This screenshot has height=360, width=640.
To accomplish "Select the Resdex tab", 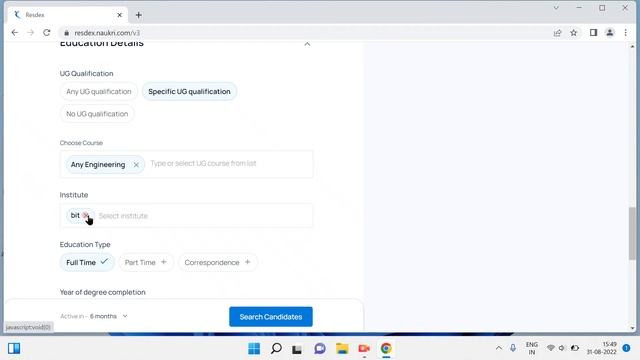I will (67, 15).
